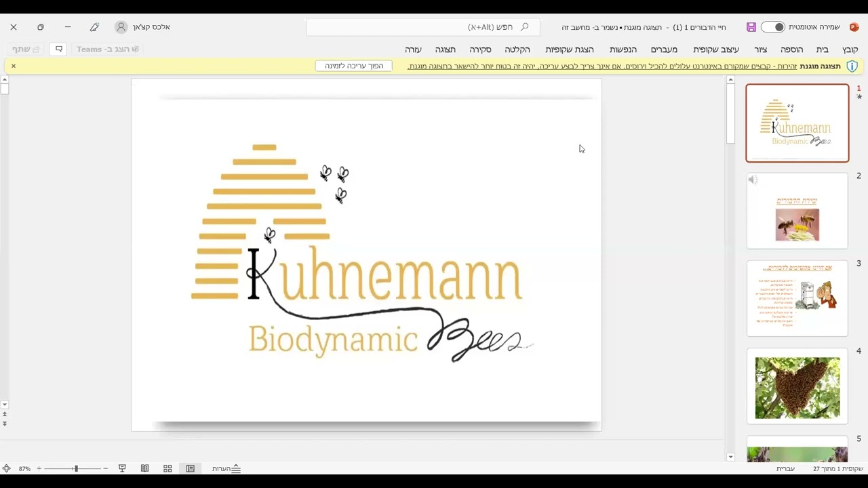Open the עיצוב שקופית (Design) tab
This screenshot has width=868, height=488.
click(x=716, y=49)
